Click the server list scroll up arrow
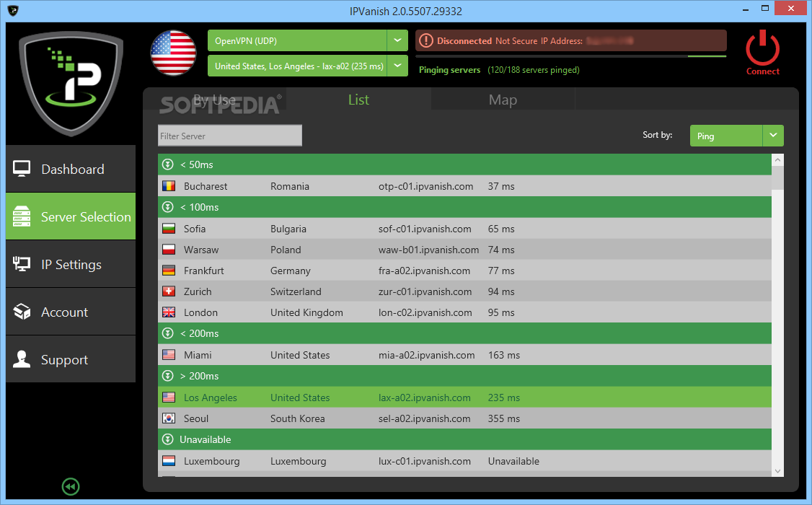Image resolution: width=812 pixels, height=505 pixels. pyautogui.click(x=777, y=160)
